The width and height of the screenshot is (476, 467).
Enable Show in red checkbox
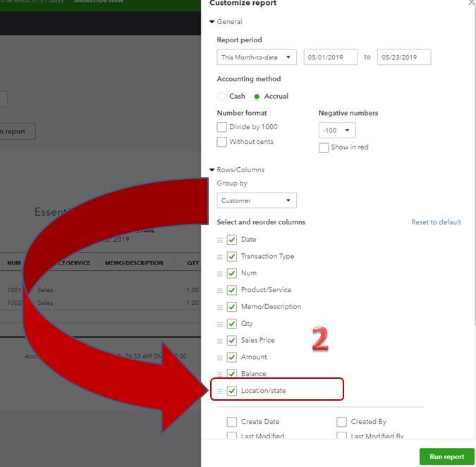(323, 148)
